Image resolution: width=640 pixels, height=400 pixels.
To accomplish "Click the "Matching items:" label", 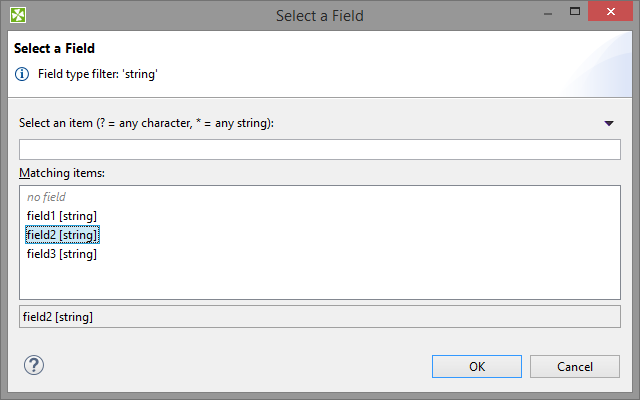I will click(x=62, y=173).
